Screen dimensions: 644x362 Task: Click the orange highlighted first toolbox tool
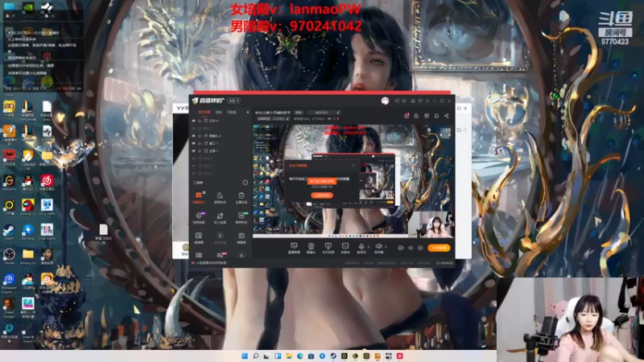pyautogui.click(x=199, y=195)
